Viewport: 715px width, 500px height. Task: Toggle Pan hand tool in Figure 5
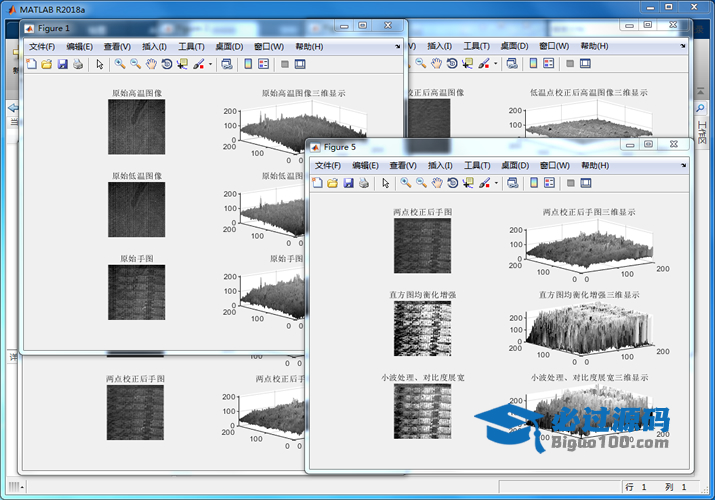[x=437, y=183]
